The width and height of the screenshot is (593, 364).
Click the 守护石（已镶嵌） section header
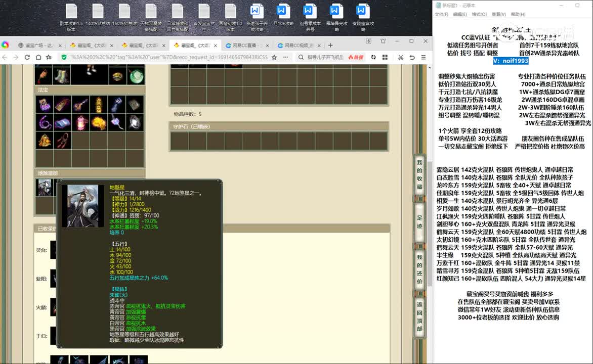pos(279,126)
